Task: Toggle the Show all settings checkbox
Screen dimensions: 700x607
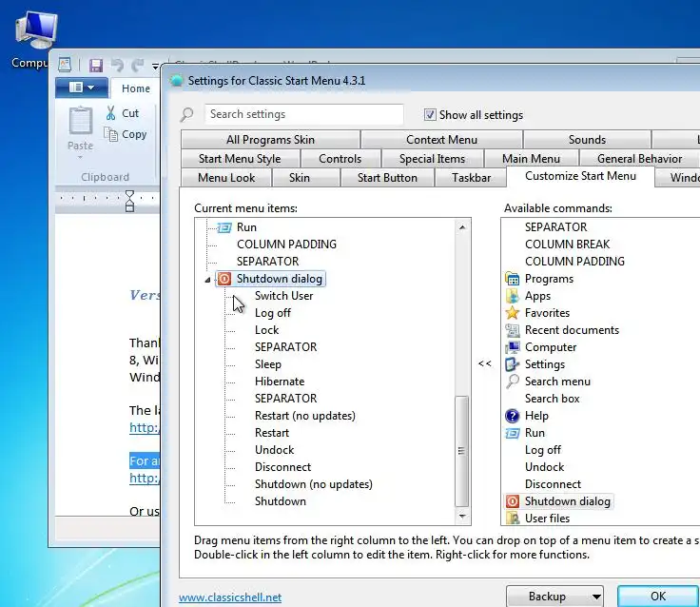Action: point(430,115)
